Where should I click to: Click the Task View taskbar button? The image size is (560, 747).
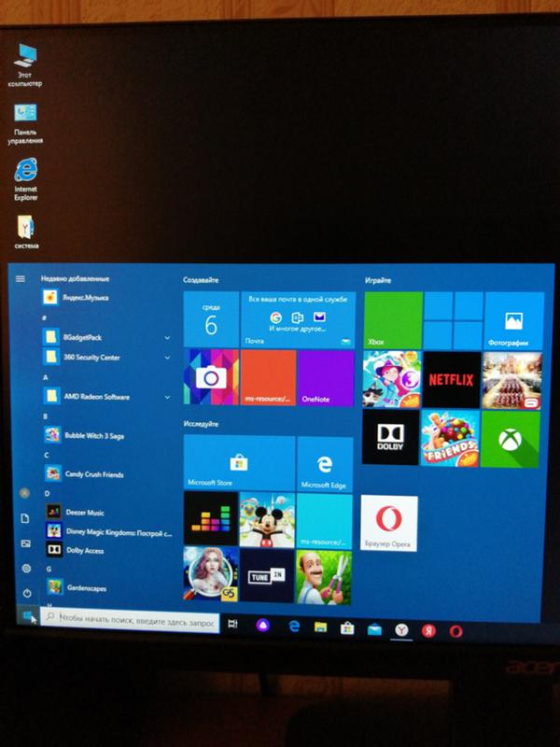point(232,624)
